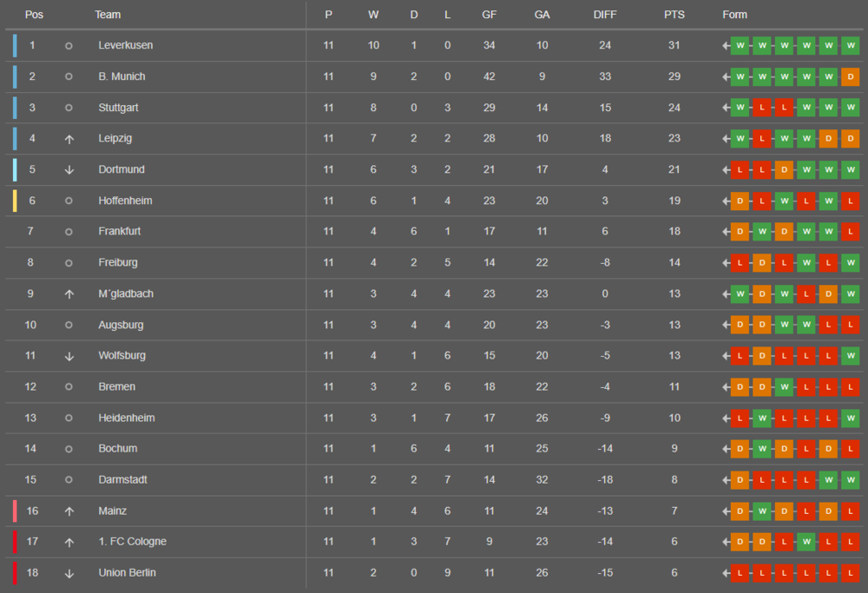Open the B. Munich team link
This screenshot has width=868, height=593.
point(122,76)
